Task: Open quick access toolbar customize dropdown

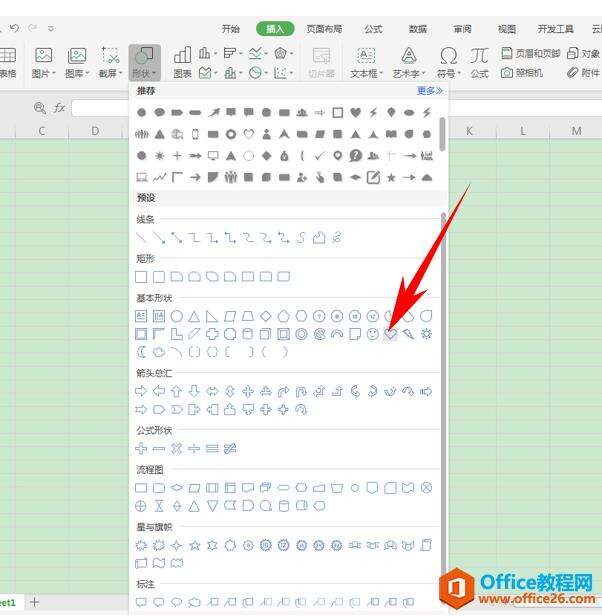Action: [x=51, y=28]
